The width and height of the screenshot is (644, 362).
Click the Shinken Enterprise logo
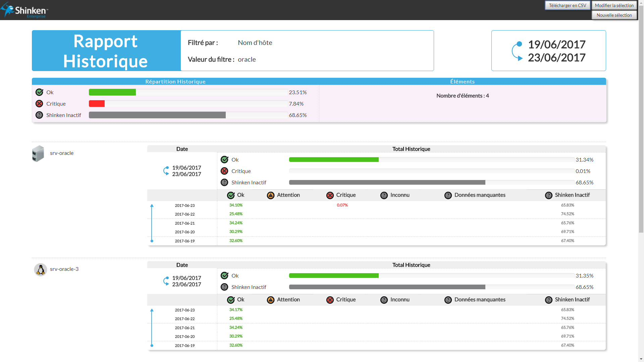coord(24,10)
